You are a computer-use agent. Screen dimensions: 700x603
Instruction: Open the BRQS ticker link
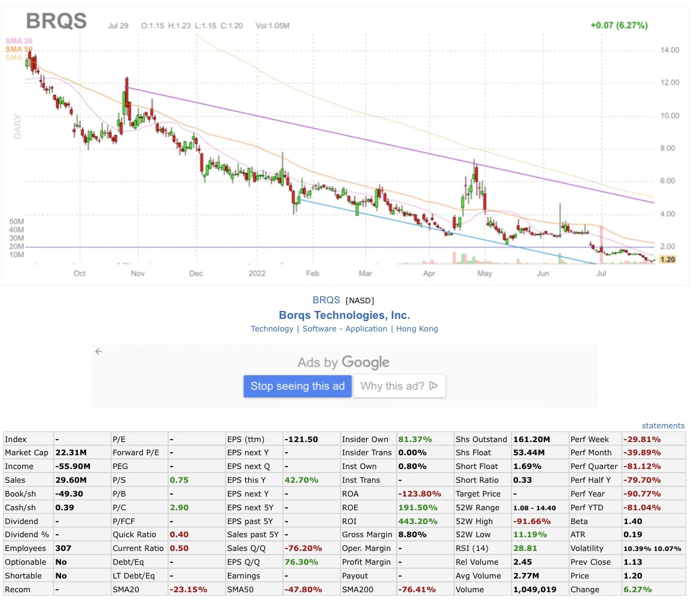(326, 300)
